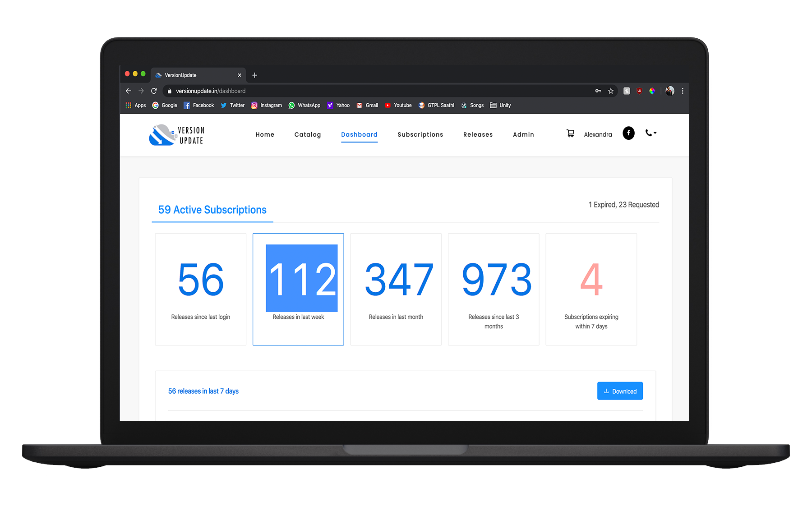Reload the page with the refresh icon
This screenshot has height=506, width=812.
154,91
